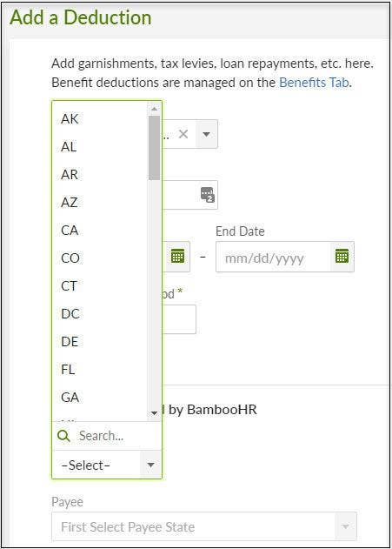Screen dimensions: 392x549
Task: Open the start date calendar icon
Action: tap(177, 257)
